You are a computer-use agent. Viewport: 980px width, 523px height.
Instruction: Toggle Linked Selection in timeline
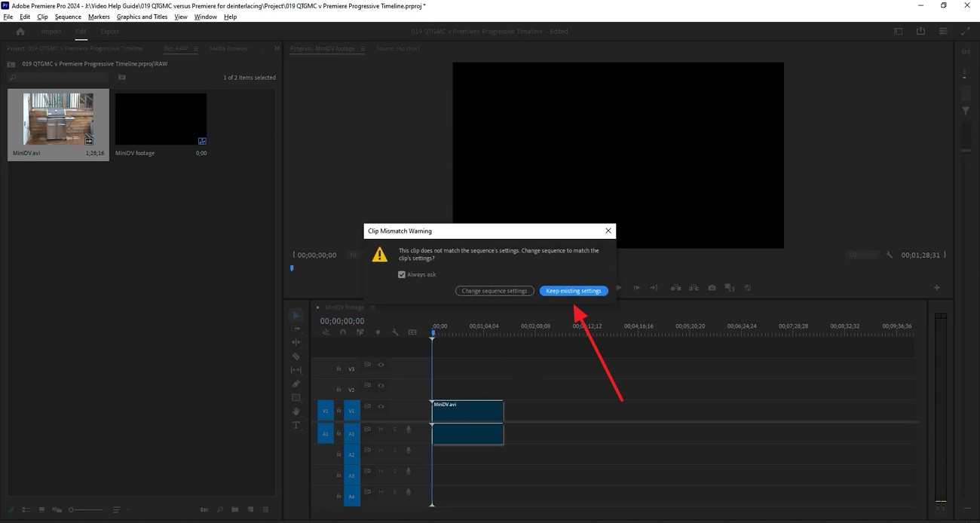(360, 332)
